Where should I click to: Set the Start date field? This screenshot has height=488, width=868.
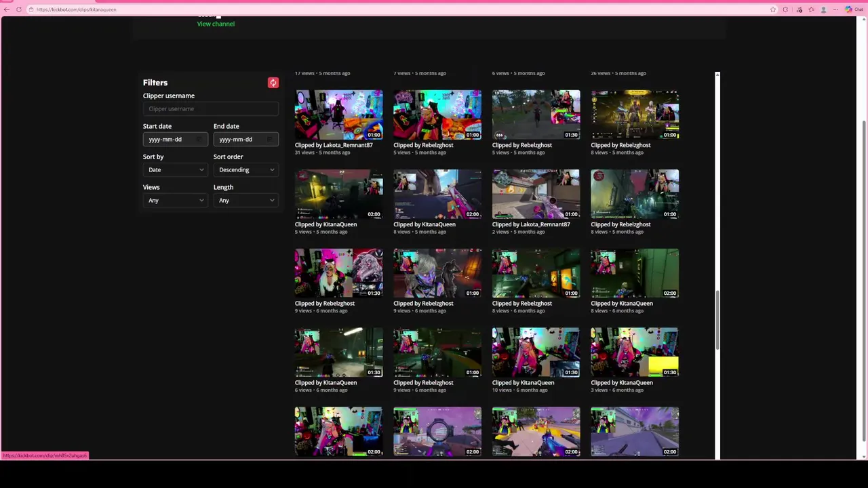pos(175,139)
